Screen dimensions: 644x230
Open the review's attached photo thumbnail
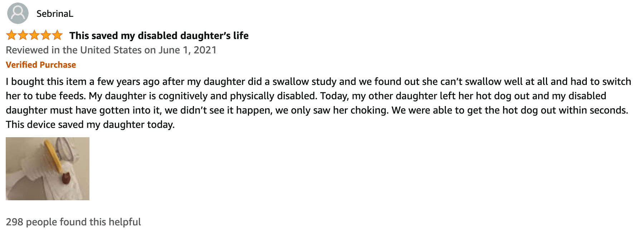point(48,169)
